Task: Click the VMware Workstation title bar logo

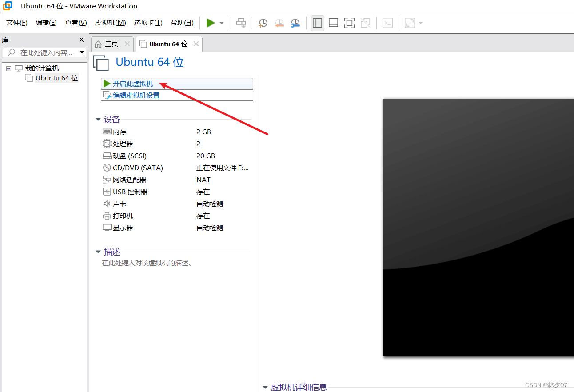Action: pyautogui.click(x=8, y=6)
